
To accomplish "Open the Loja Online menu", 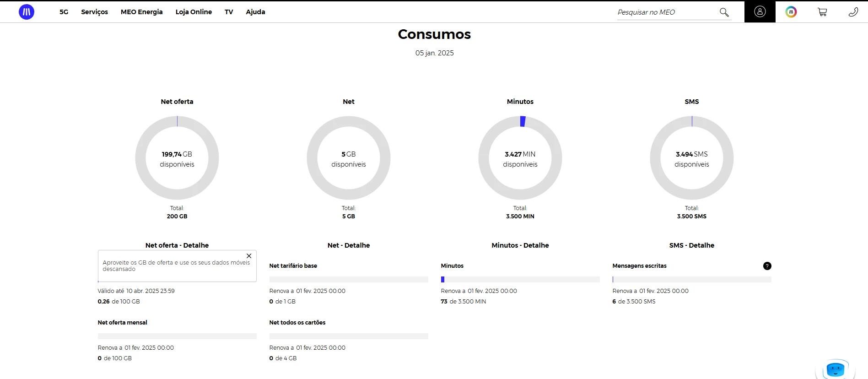I will pyautogui.click(x=194, y=12).
